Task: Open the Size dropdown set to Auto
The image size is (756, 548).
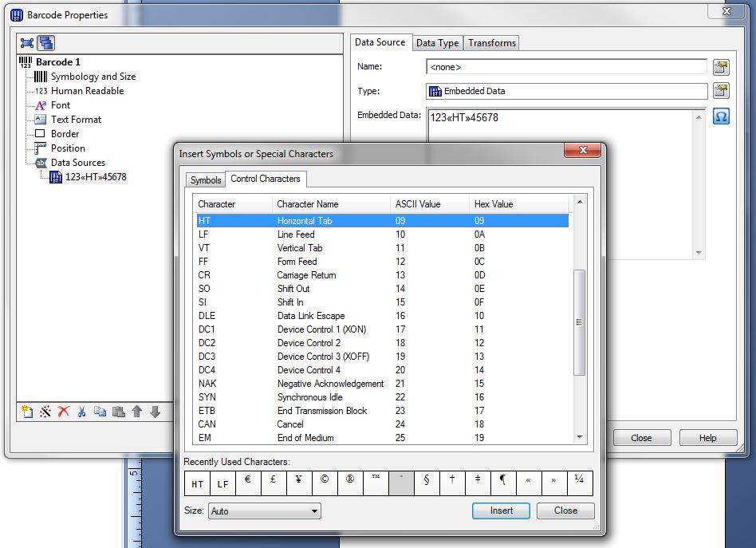Action: 264,511
